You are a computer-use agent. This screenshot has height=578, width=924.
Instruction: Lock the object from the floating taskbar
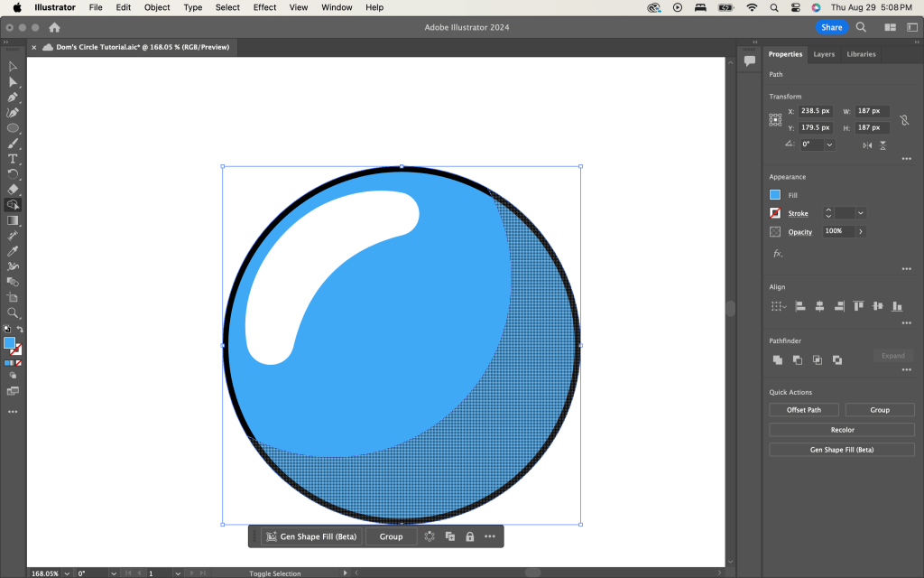[469, 536]
